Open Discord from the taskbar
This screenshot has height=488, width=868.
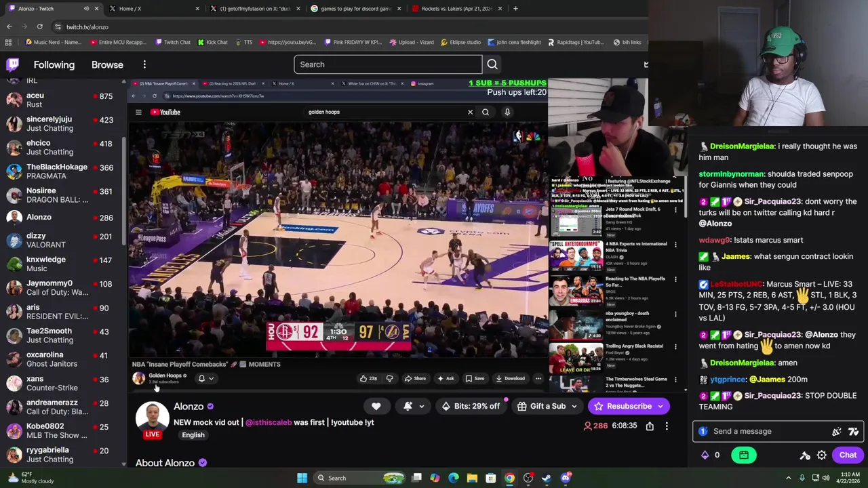coord(566,478)
